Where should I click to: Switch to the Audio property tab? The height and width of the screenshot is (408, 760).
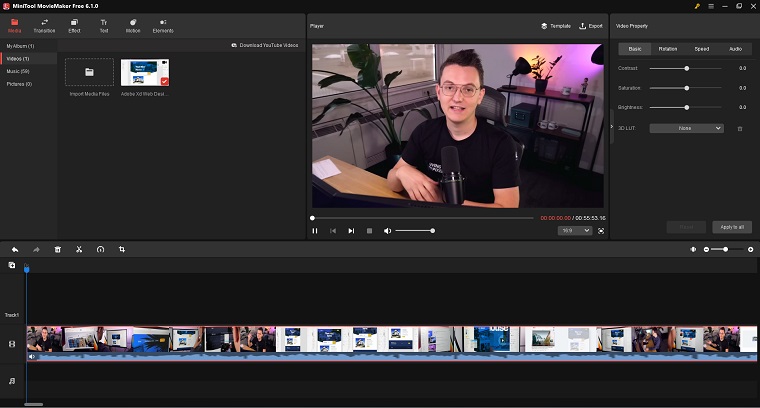pos(735,49)
